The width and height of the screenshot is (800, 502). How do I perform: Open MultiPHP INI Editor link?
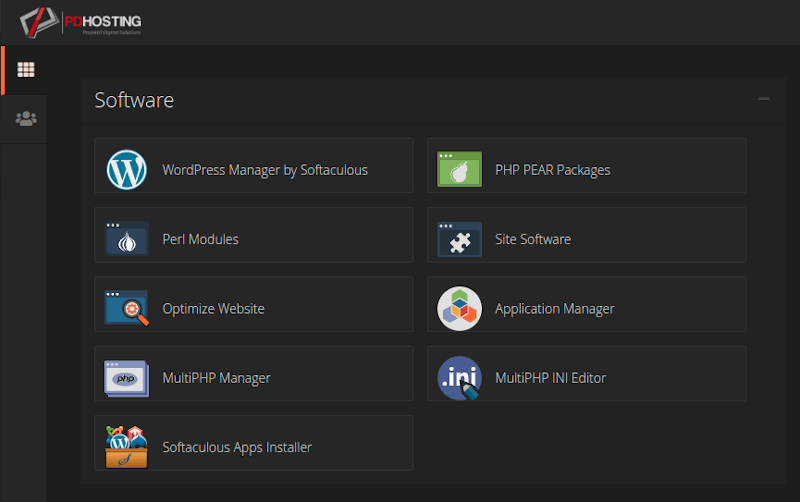[551, 378]
